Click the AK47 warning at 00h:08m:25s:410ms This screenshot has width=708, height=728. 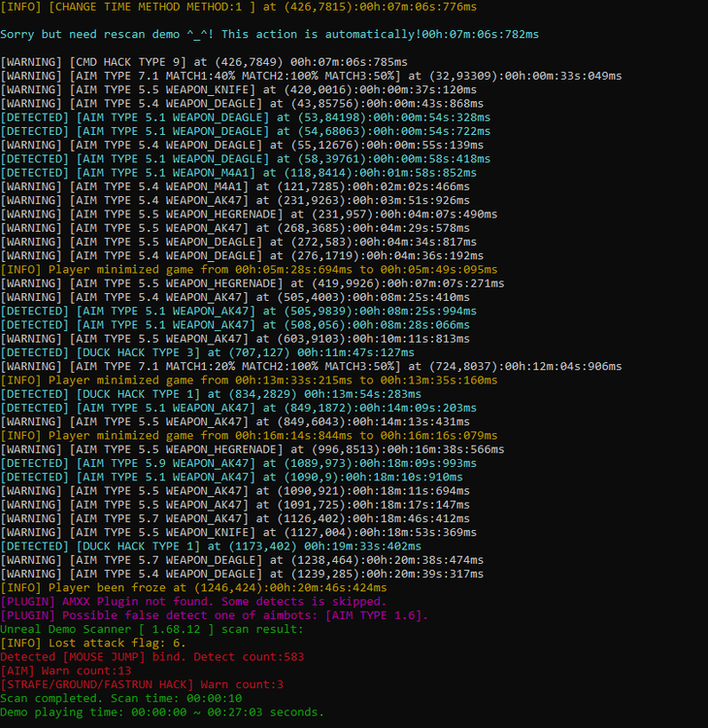pyautogui.click(x=235, y=298)
